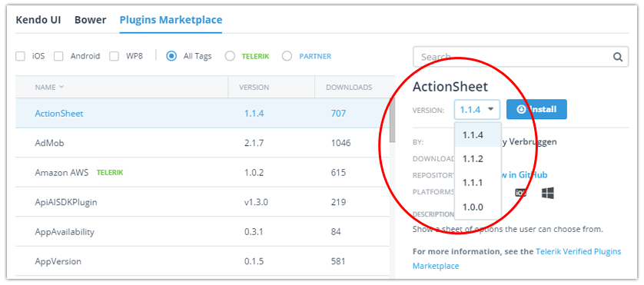Screen dimensions: 644x285
Task: Choose version 1.1.1 from dropdown list
Action: click(478, 183)
